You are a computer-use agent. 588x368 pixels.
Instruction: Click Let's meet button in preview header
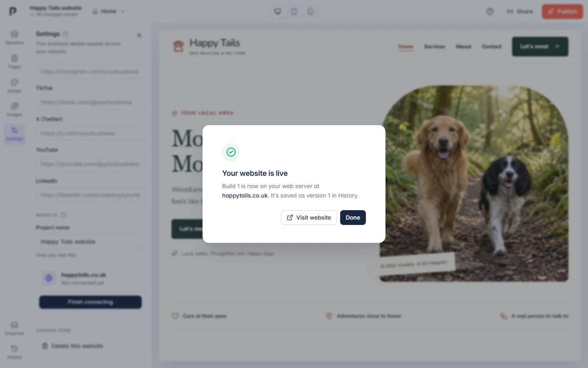pos(540,47)
